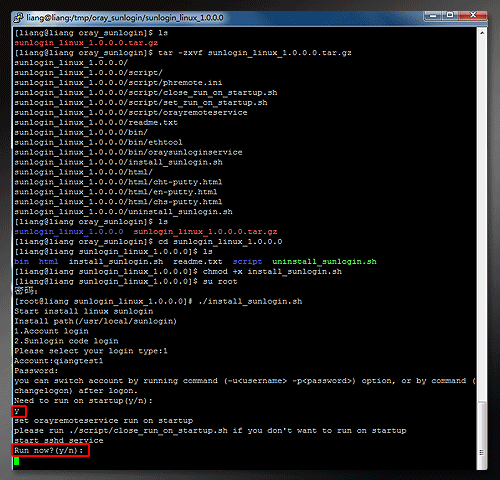
Task: Click readme.txt in the ls listing
Action: click(198, 262)
